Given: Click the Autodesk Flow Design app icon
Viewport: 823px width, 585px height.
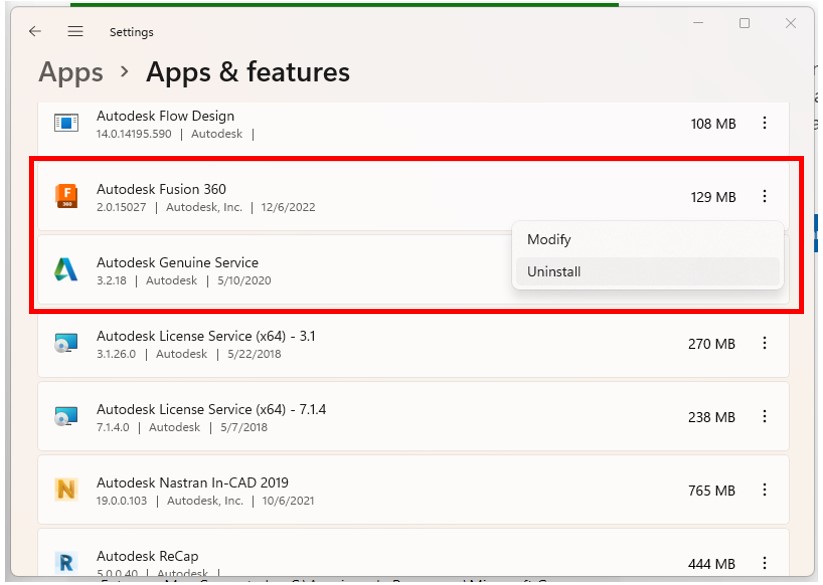Looking at the screenshot, I should coord(66,123).
